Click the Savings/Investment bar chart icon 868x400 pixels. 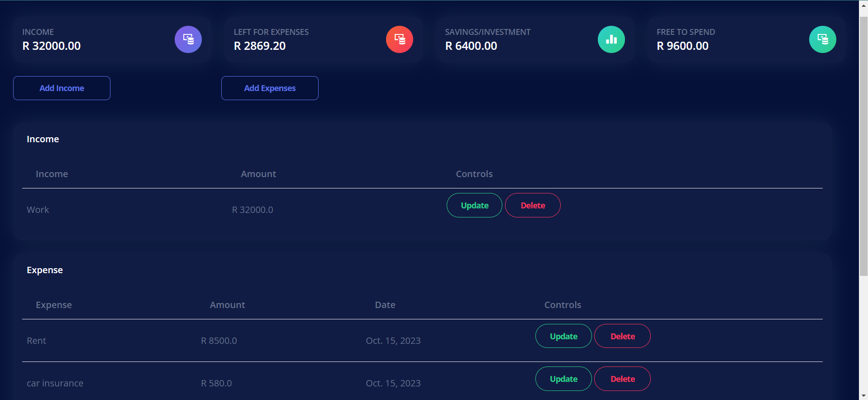tap(611, 39)
